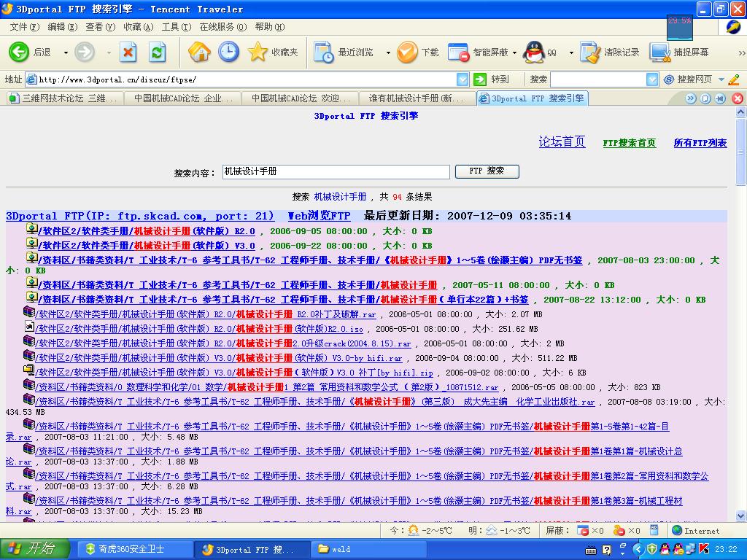Switch to 中国机械CAD论坛 企业 tab
Viewport: 747px width, 560px height.
183,98
